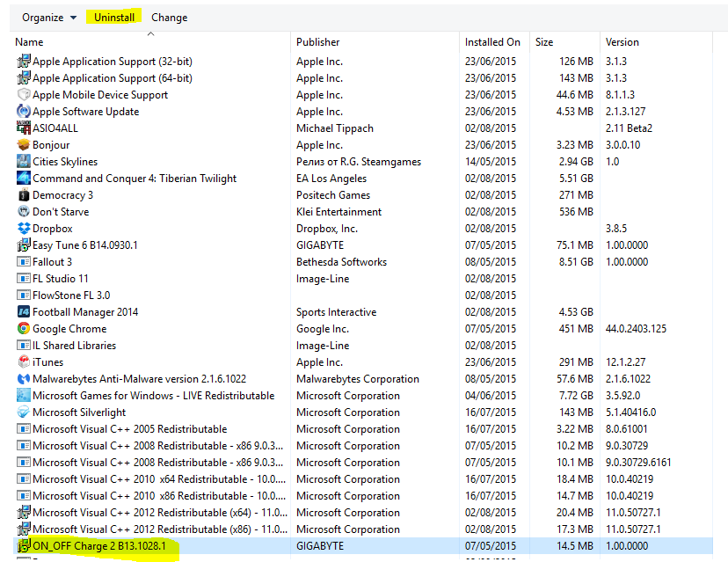Click 'EA Los Angeles' publisher cell
The width and height of the screenshot is (728, 562).
click(331, 179)
